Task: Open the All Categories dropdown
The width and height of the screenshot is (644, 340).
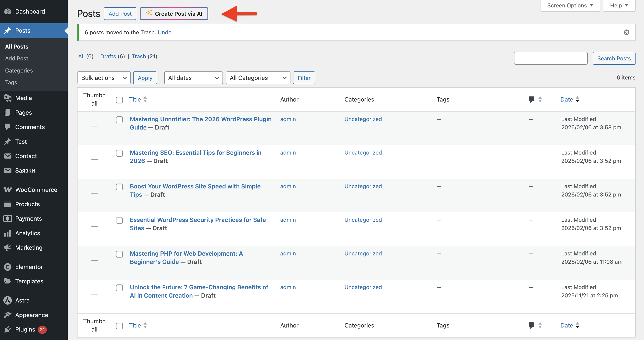Action: pos(258,78)
